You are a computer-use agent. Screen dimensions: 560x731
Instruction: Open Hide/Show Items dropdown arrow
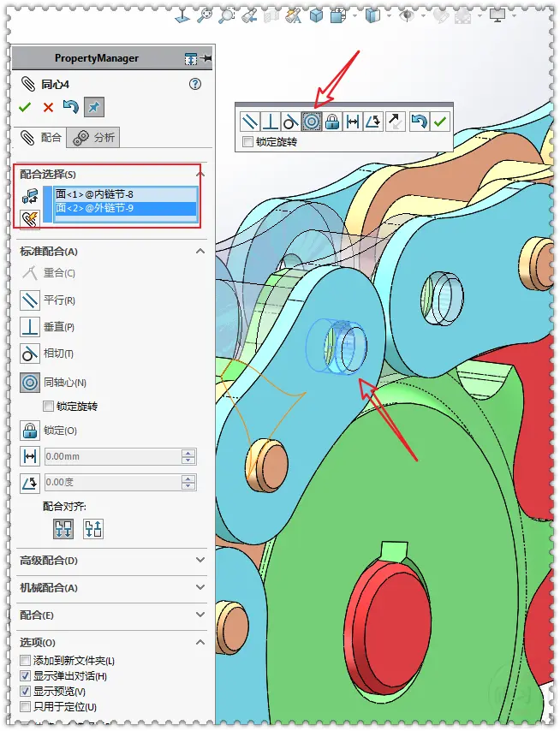(423, 16)
